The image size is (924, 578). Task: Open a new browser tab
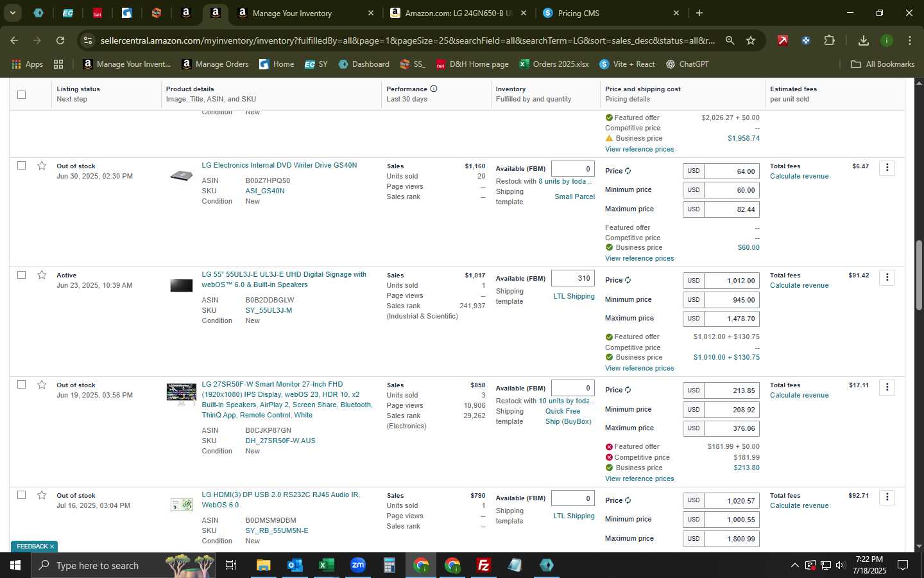coord(699,13)
